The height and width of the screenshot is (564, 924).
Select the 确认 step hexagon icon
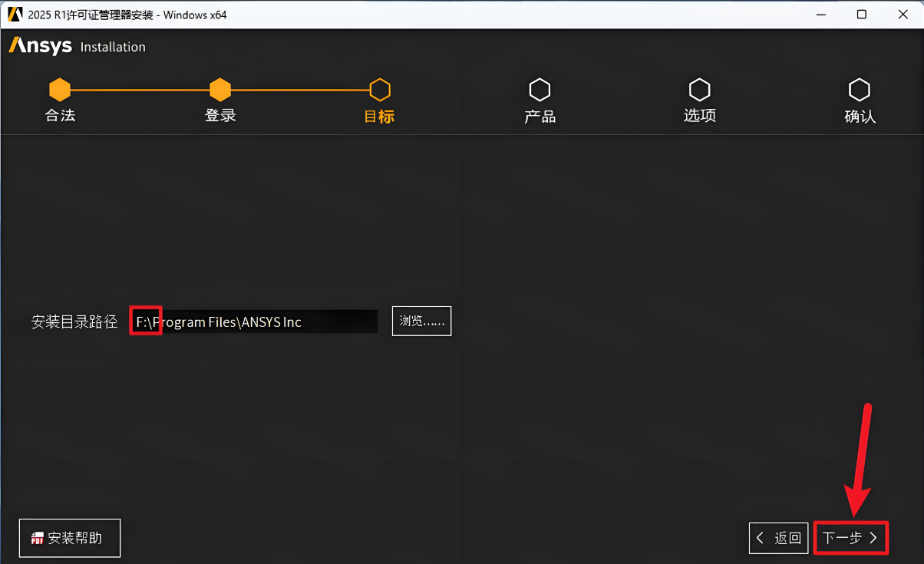[859, 90]
